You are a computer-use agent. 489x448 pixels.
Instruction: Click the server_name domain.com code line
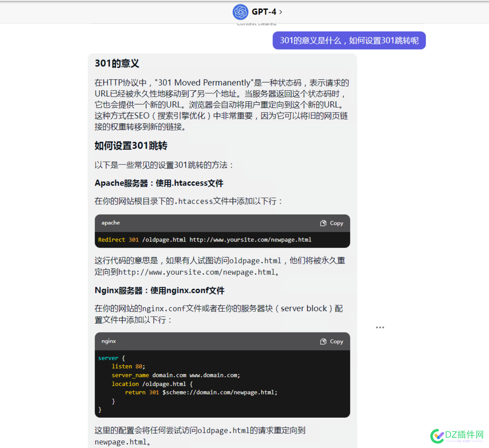(x=176, y=375)
